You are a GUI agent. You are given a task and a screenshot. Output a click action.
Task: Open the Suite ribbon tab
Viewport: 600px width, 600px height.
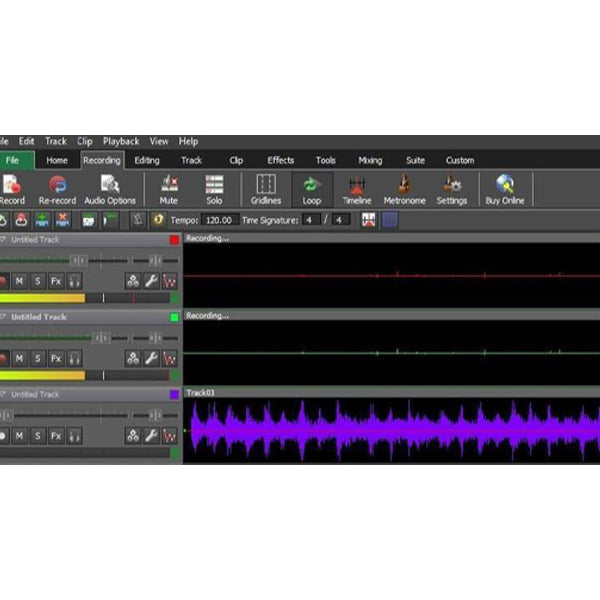[415, 160]
